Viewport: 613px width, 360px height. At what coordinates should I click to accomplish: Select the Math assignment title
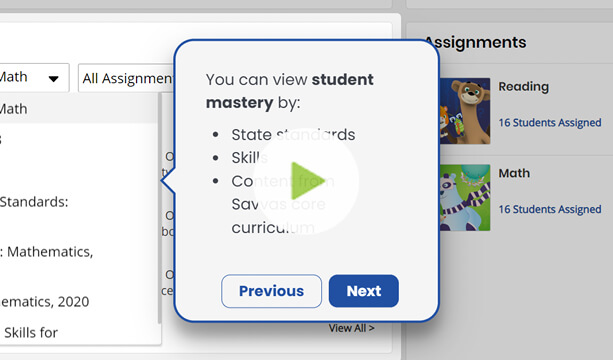point(514,173)
